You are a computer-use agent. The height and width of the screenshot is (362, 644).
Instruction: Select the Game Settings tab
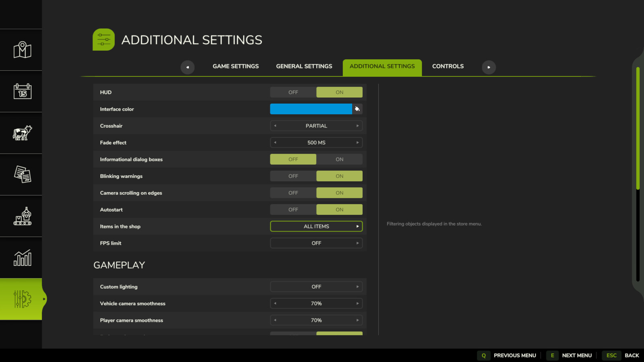(235, 66)
